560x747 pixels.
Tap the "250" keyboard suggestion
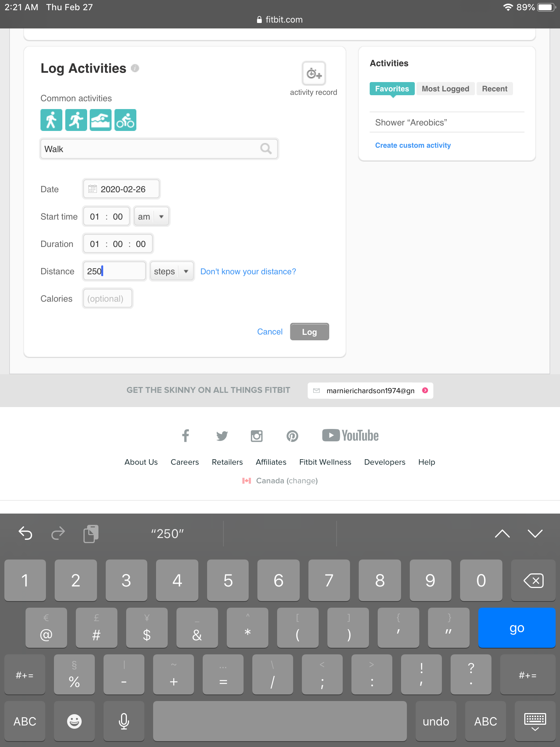coord(168,534)
